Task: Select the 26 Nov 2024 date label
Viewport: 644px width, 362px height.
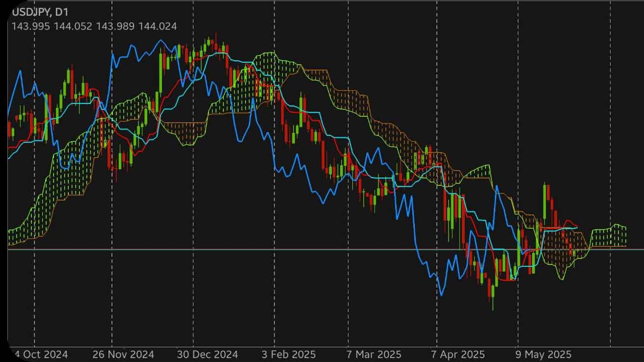Action: [x=123, y=354]
